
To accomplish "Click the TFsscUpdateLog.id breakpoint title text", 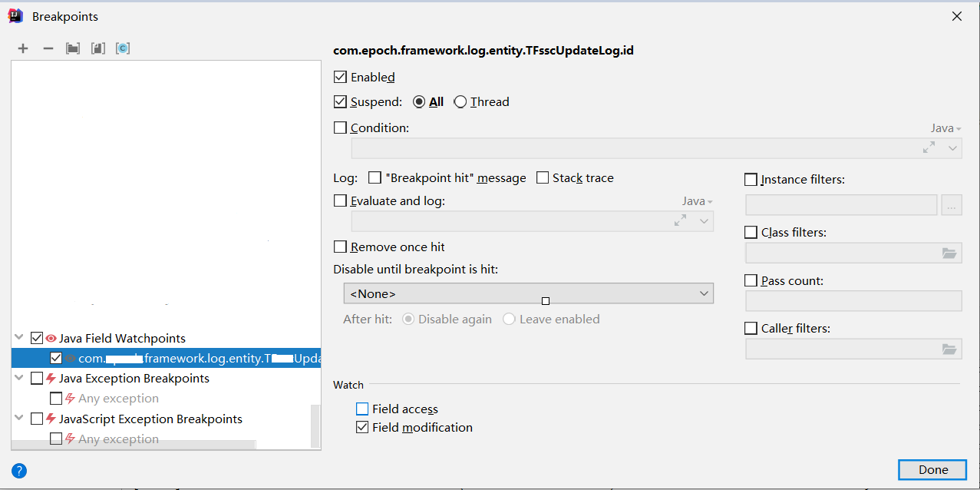I will pyautogui.click(x=483, y=51).
